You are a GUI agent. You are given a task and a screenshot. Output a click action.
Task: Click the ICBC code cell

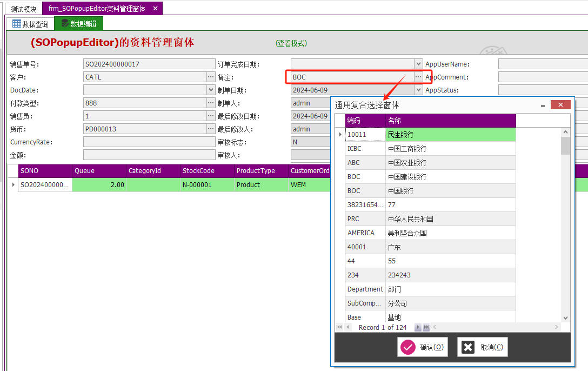tap(365, 149)
